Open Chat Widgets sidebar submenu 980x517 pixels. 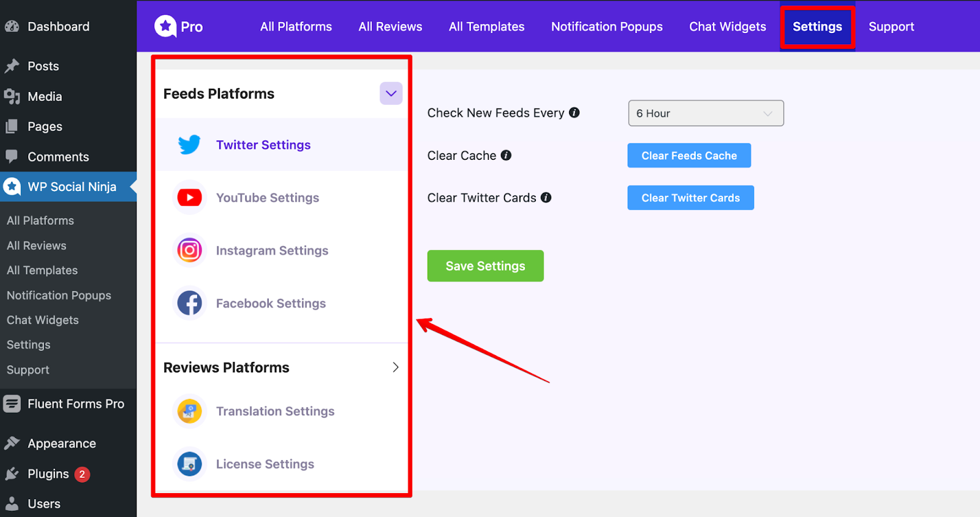coord(43,320)
